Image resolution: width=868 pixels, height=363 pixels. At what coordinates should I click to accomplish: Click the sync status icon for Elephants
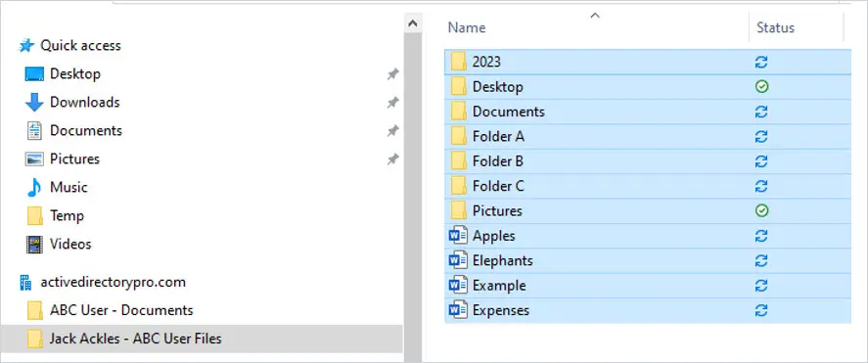pos(761,260)
